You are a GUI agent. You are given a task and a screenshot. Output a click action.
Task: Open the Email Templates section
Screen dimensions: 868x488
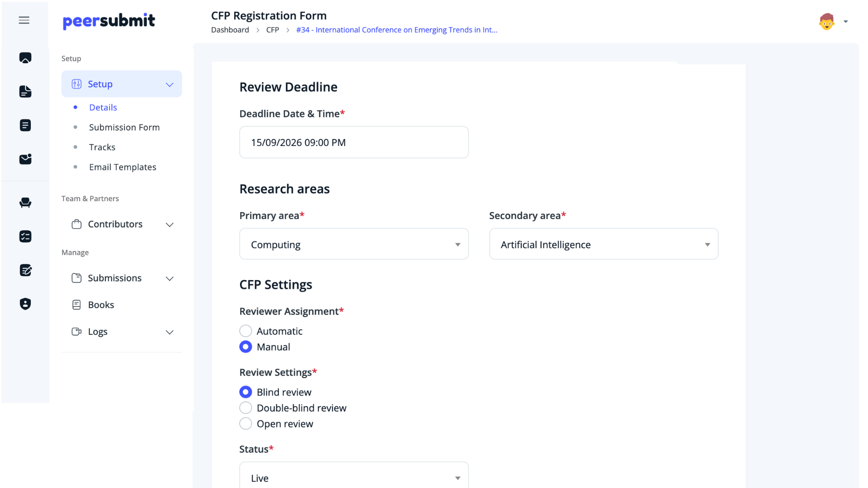123,167
